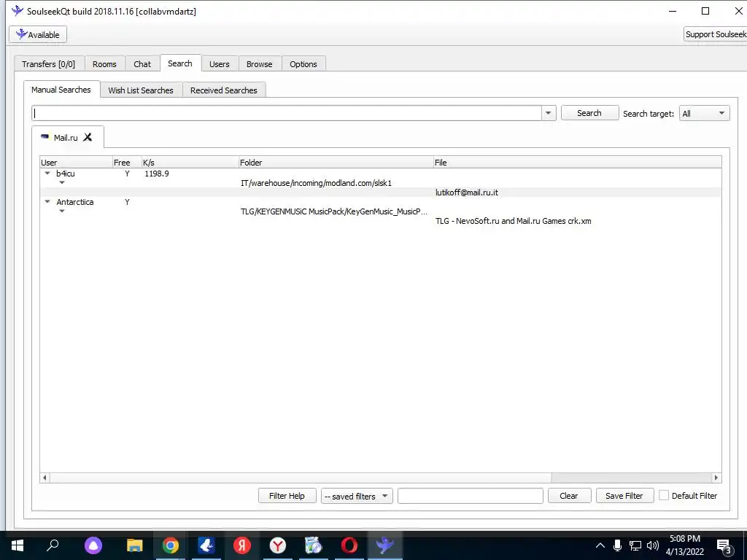
Task: Click the Available status button
Action: tap(38, 34)
